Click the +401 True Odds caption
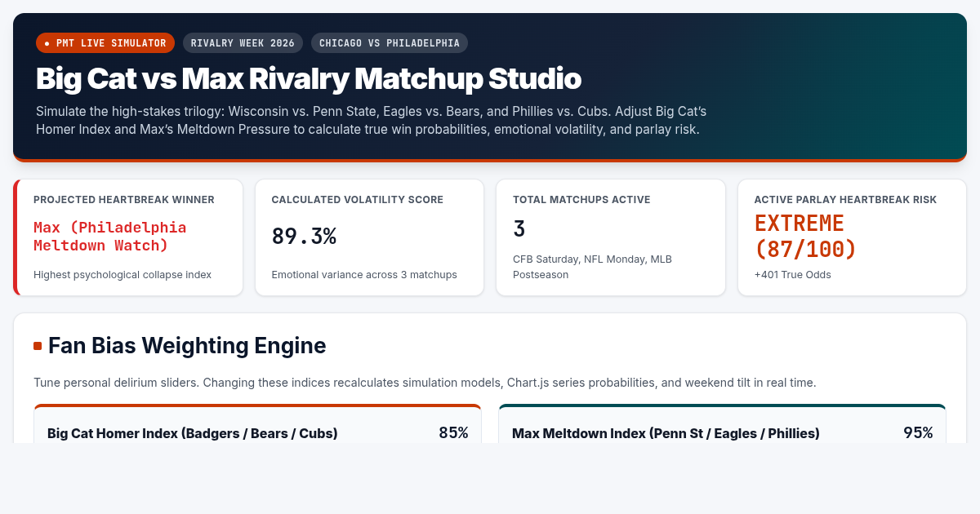Screen dimensions: 980x514 pos(793,275)
